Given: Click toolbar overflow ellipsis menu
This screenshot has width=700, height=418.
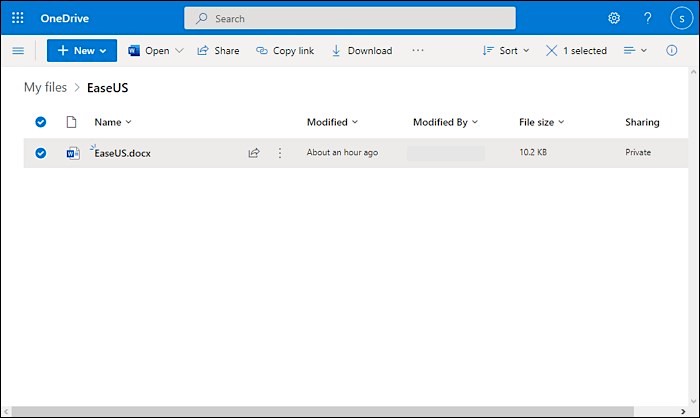Looking at the screenshot, I should (x=418, y=51).
